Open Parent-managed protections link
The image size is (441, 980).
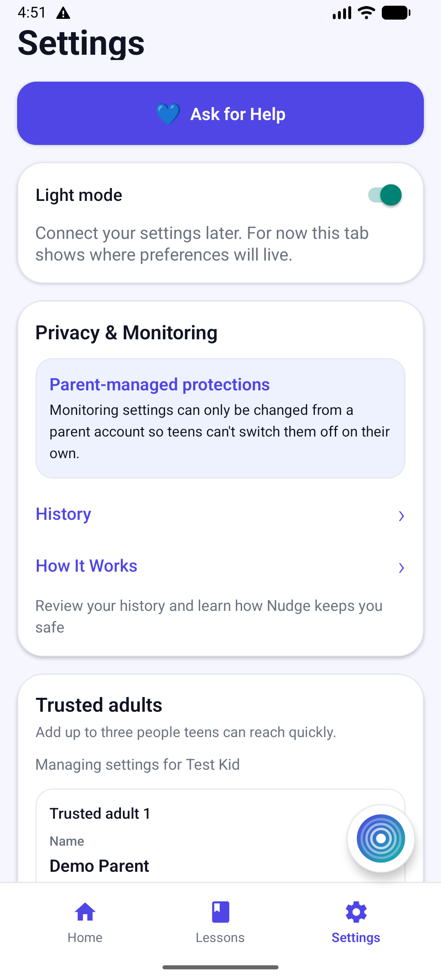coord(159,384)
